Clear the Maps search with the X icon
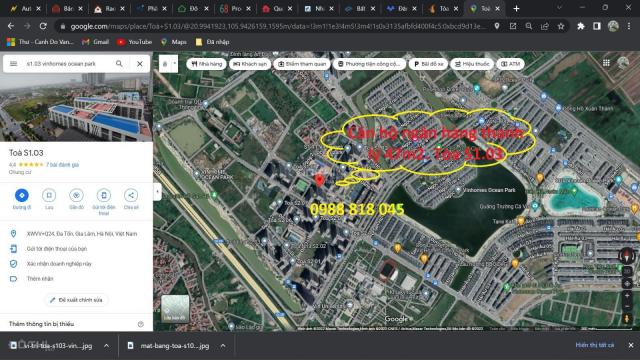The width and height of the screenshot is (640, 360). [x=140, y=64]
